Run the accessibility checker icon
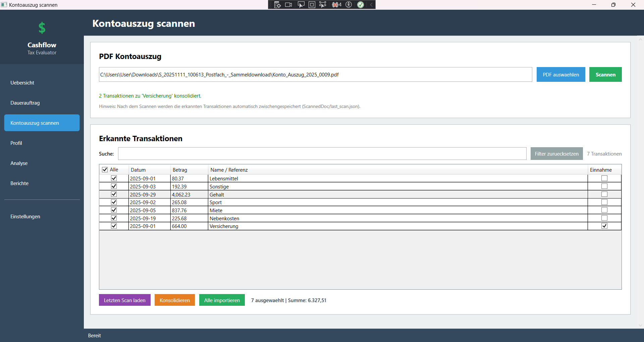This screenshot has height=342, width=644. click(x=348, y=5)
